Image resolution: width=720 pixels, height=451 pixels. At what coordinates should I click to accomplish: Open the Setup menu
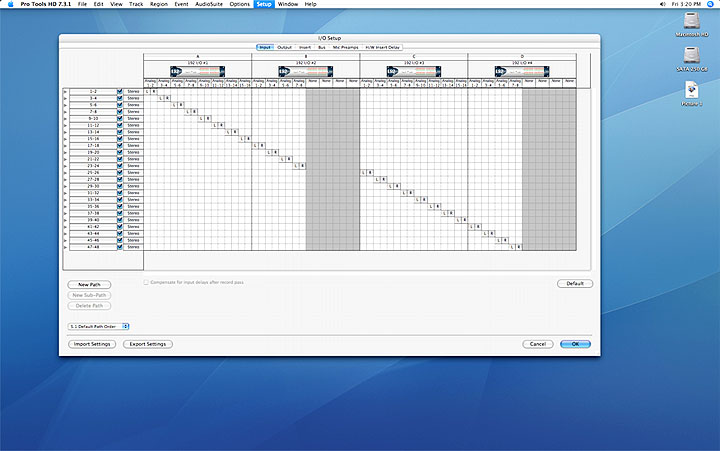[x=264, y=4]
